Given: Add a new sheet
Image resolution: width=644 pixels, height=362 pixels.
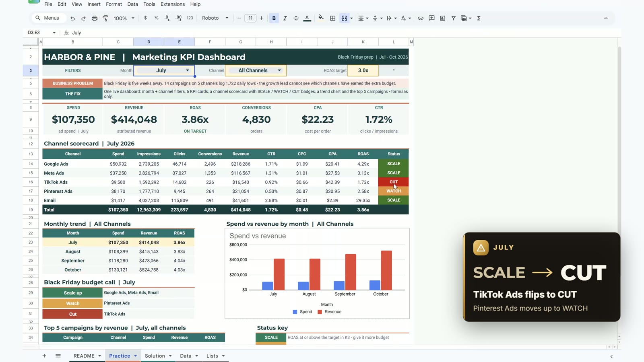Looking at the screenshot, I should (x=44, y=356).
